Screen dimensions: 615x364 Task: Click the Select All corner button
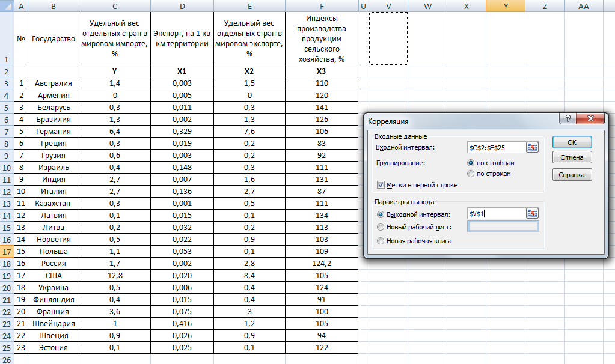(7, 6)
